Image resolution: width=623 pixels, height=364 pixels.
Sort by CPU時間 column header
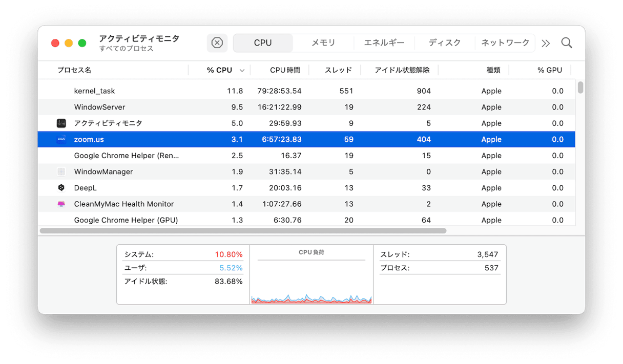(285, 70)
